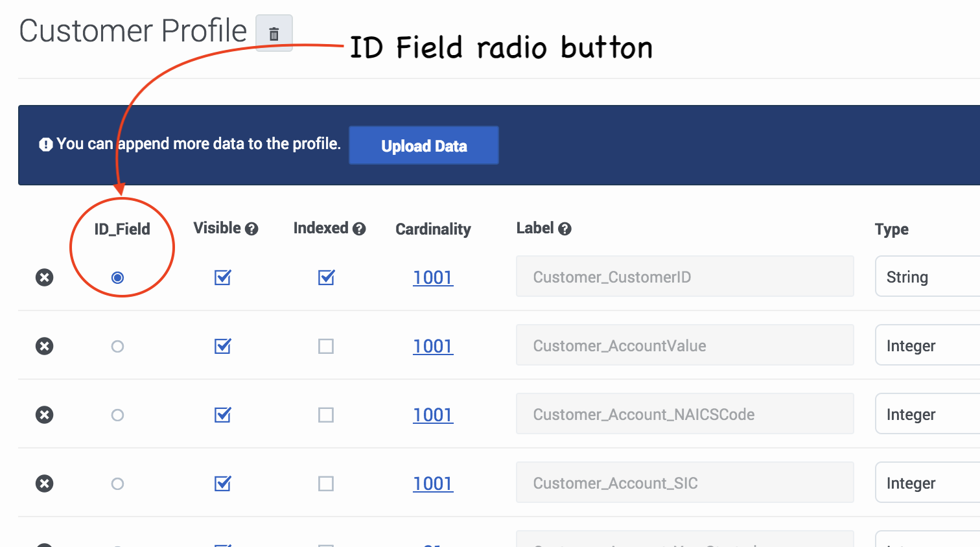Open cardinality 1001 link for Customer_Account_NAICSCode

433,415
